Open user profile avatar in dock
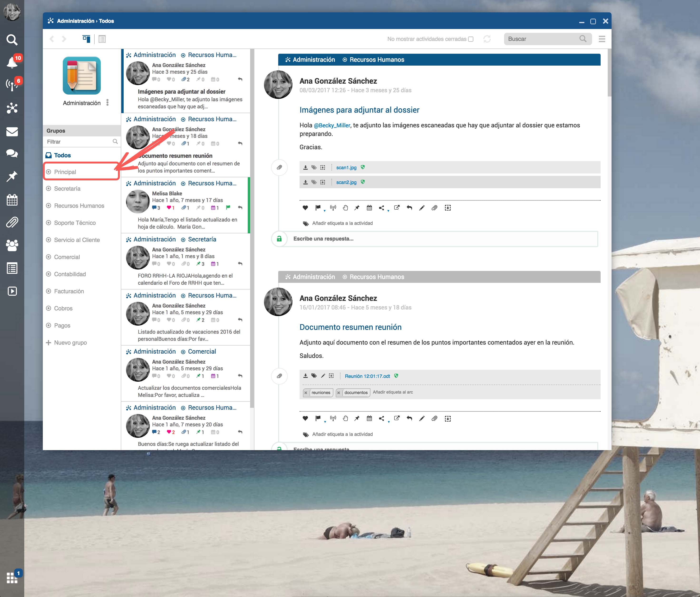 (12, 12)
